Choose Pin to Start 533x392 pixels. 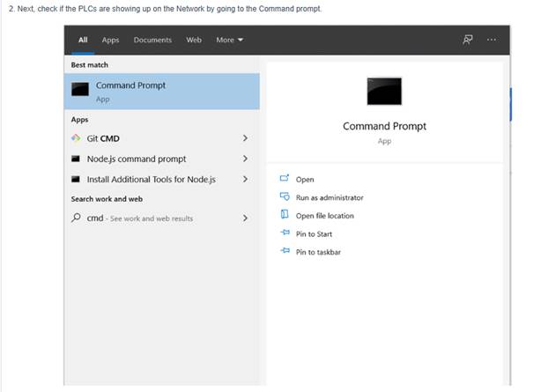[x=314, y=234]
